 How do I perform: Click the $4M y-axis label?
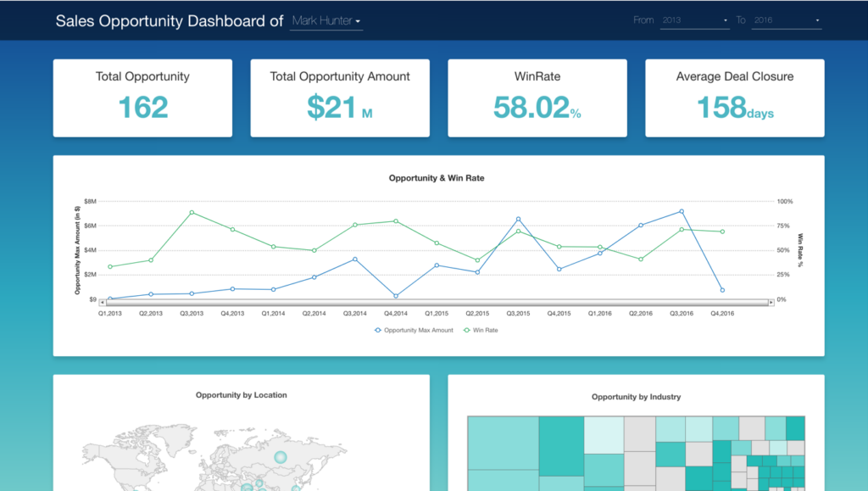click(x=90, y=250)
